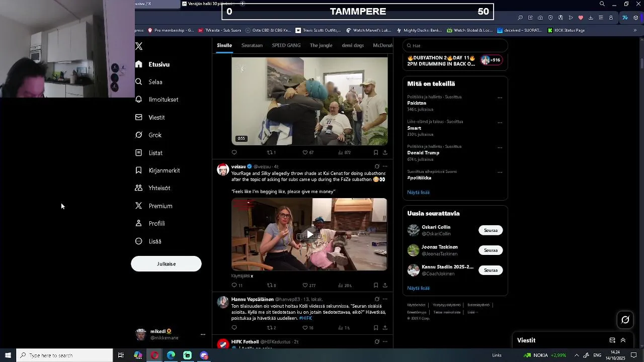The height and width of the screenshot is (362, 644).
Task: Switch to the SPEED GANG tab
Action: tap(286, 45)
